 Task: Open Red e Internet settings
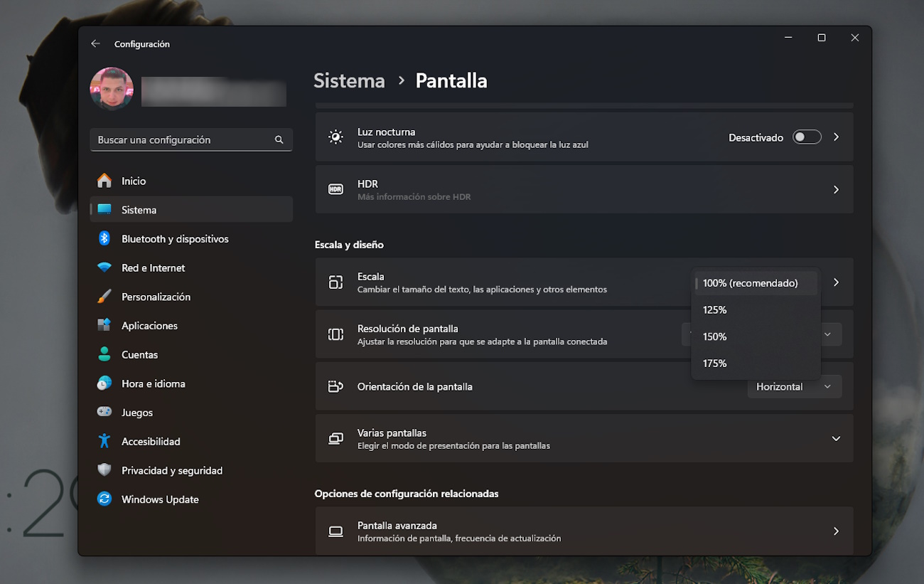tap(191, 267)
